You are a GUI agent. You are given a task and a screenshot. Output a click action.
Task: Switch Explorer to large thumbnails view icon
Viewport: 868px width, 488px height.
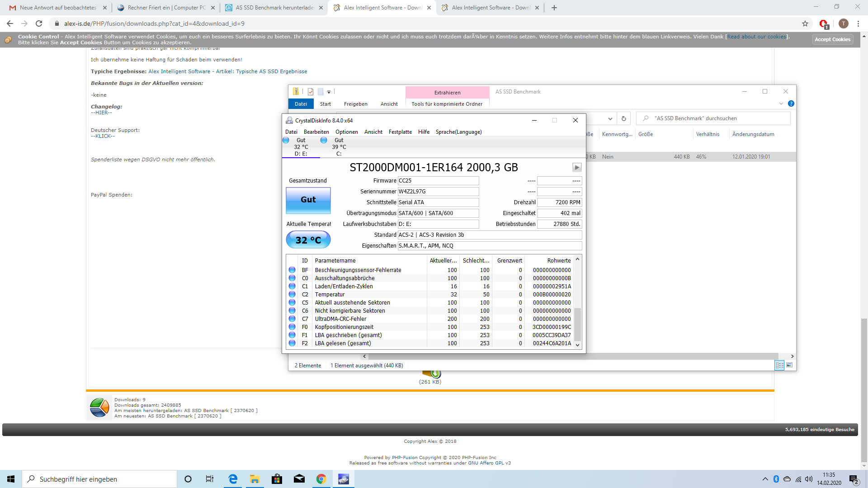click(789, 365)
